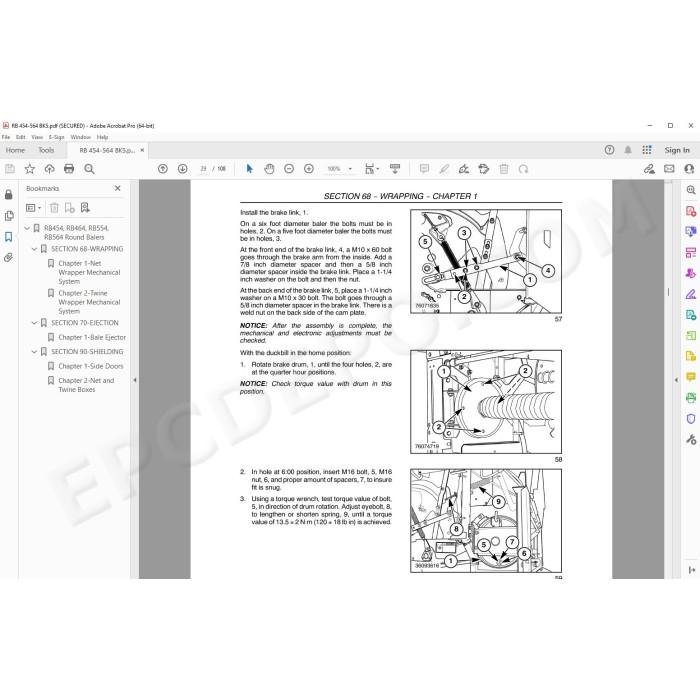
Task: Open Chapter 1-Net Wrapper Mechanical System bookmark
Action: pos(89,272)
